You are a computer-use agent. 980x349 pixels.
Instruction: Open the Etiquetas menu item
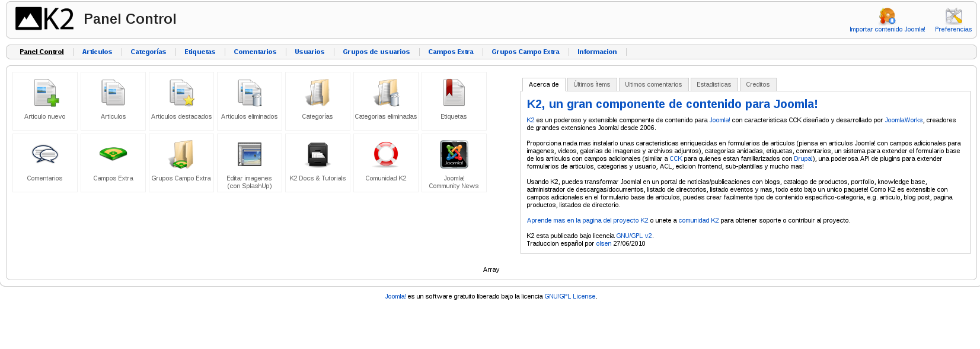point(200,52)
